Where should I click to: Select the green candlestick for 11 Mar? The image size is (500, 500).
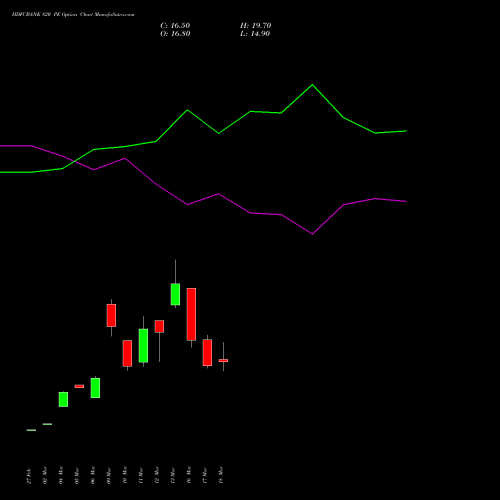pyautogui.click(x=143, y=345)
